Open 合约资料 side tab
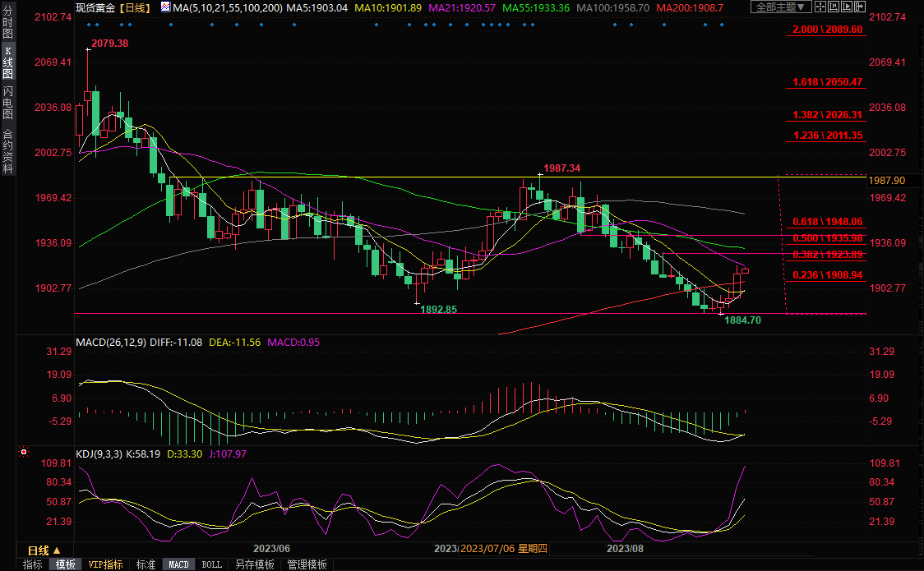Viewport: 924px width, 571px height. coord(7,150)
